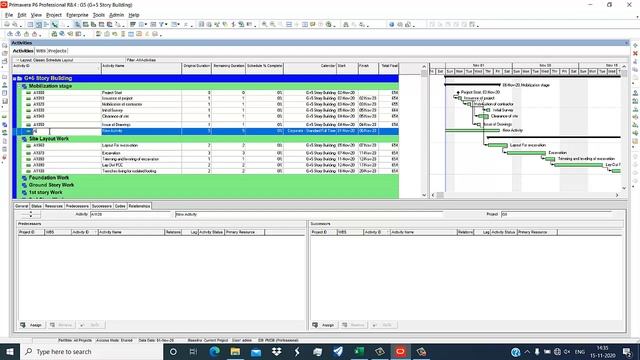This screenshot has width=640, height=360.
Task: Click the Primavera P6 red taskbar icon
Action: click(400, 351)
